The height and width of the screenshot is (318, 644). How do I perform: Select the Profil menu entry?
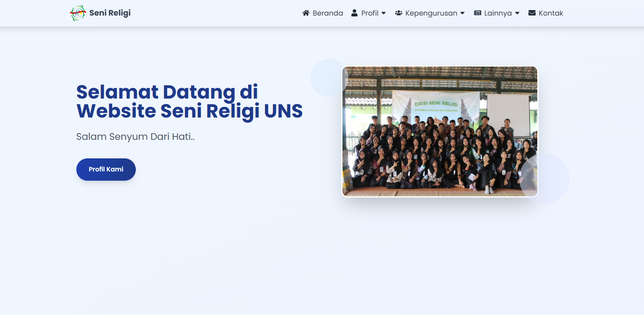(x=369, y=13)
